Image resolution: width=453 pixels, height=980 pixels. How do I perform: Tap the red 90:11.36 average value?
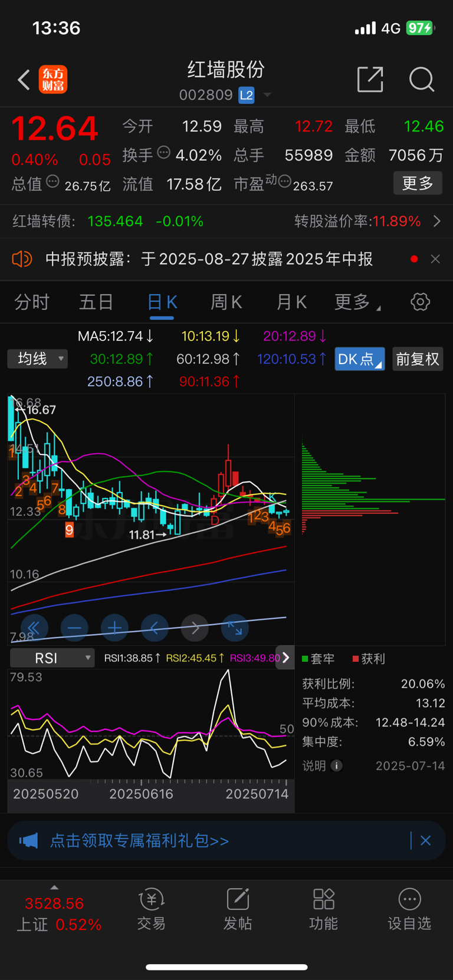[x=209, y=381]
